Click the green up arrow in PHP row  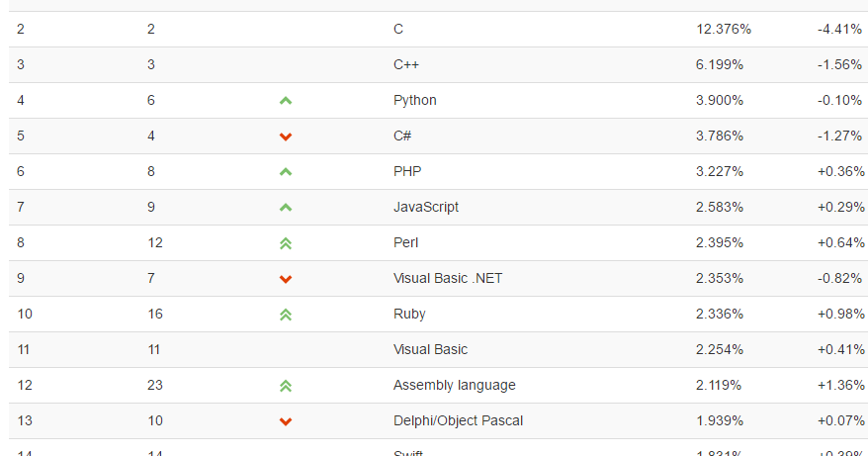[x=286, y=172]
